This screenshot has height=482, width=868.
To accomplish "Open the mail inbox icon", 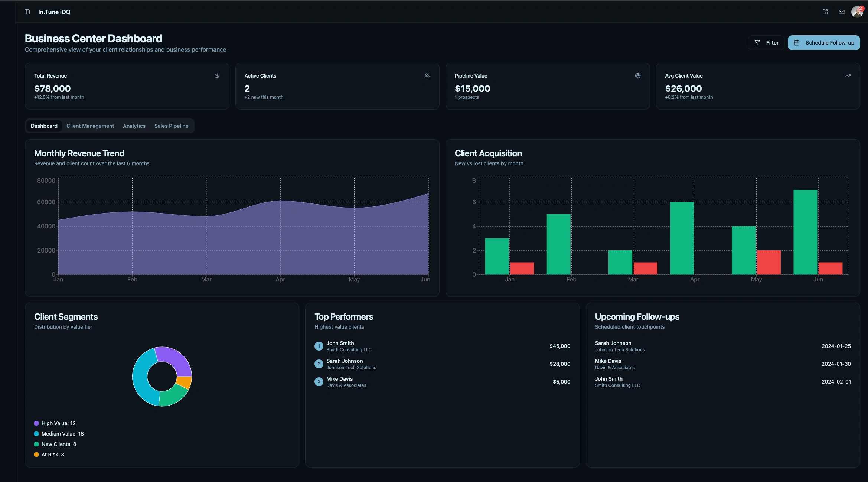I will tap(841, 12).
